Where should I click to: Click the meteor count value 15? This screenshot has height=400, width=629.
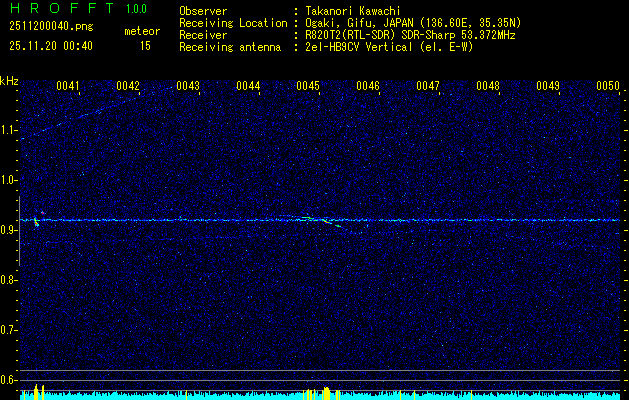[145, 45]
